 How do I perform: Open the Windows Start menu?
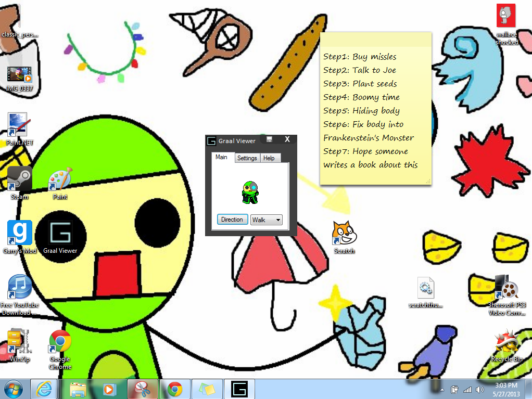click(x=13, y=389)
